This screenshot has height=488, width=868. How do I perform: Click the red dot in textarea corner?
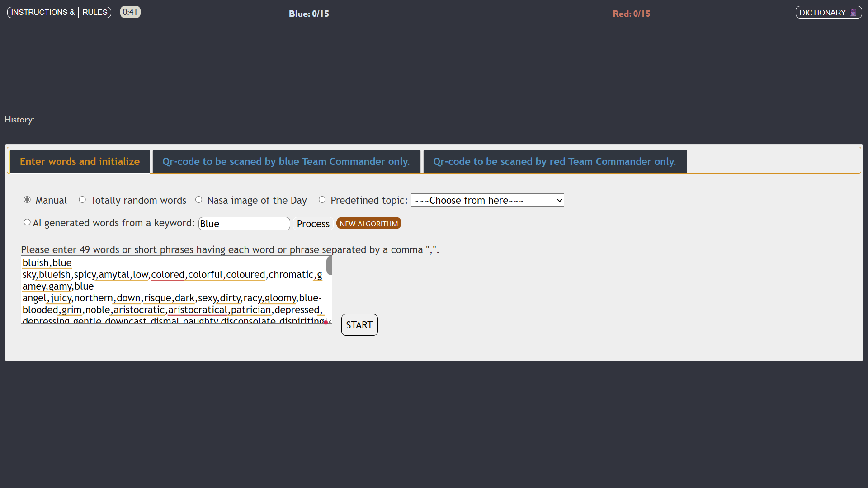pyautogui.click(x=325, y=322)
